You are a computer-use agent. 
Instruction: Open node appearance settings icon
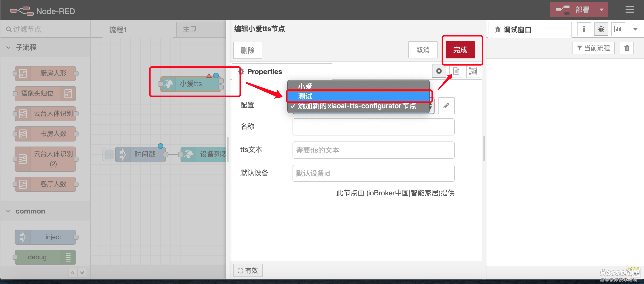tap(473, 71)
